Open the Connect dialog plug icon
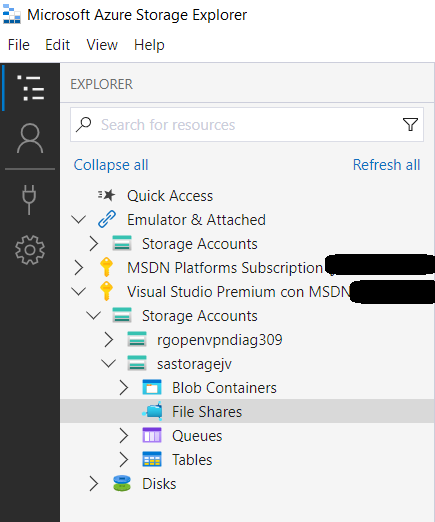 pos(29,199)
